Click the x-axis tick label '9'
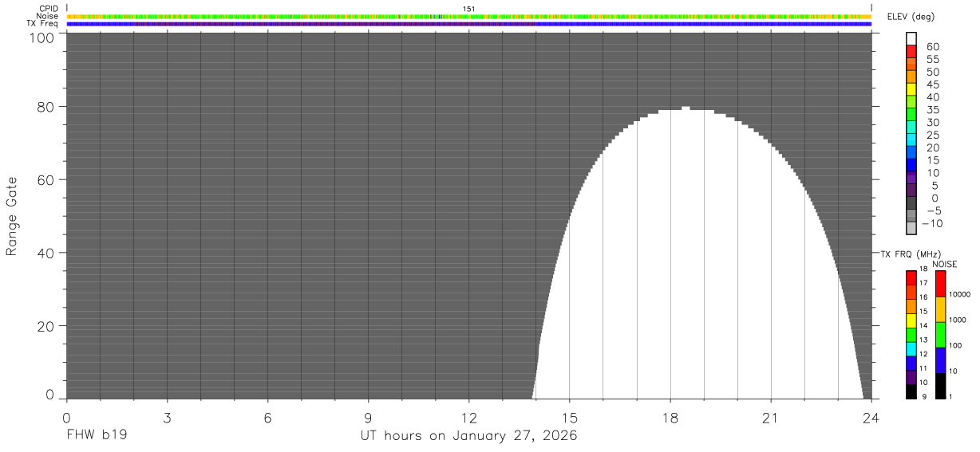This screenshot has height=452, width=980. pos(368,417)
